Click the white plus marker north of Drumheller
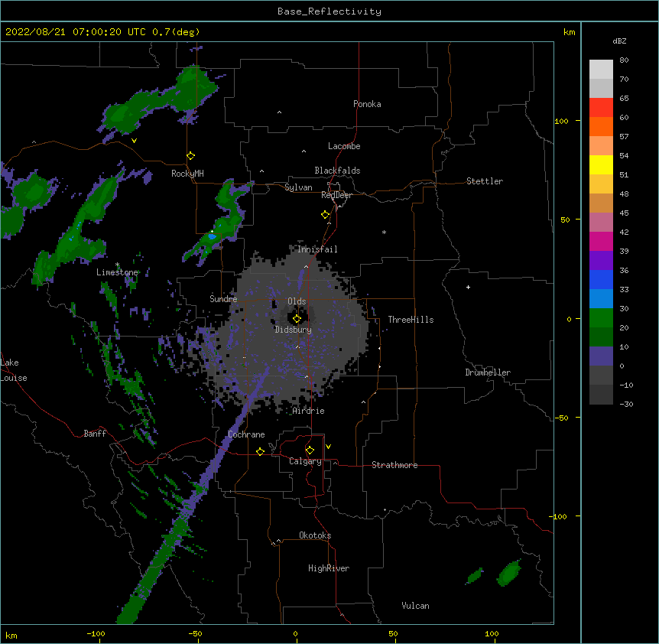Image resolution: width=659 pixels, height=644 pixels. tap(468, 287)
